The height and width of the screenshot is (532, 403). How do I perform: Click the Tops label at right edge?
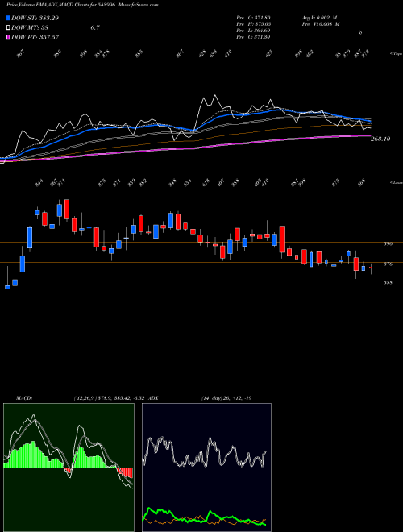click(x=396, y=54)
